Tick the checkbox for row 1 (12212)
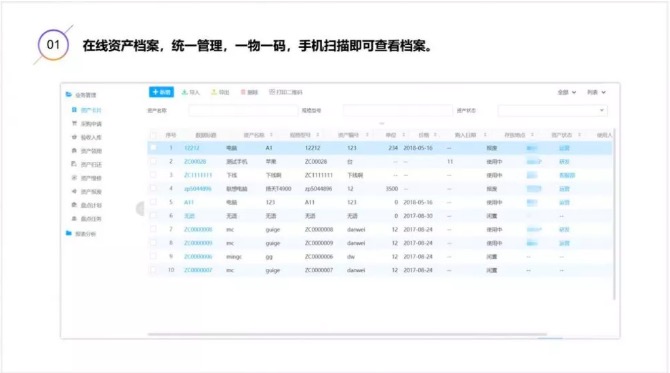This screenshot has height=373, width=670. (153, 148)
